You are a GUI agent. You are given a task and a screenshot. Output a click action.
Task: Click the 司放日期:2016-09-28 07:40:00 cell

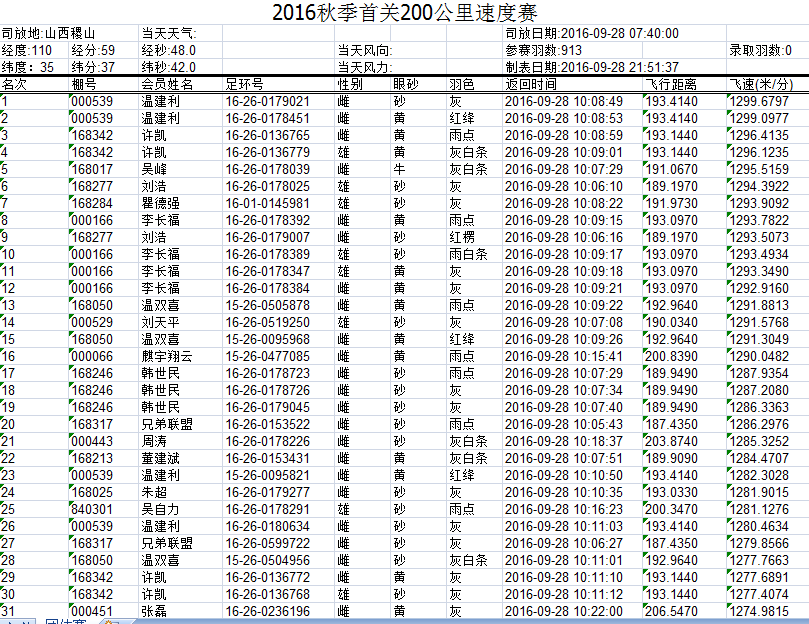[x=592, y=34]
